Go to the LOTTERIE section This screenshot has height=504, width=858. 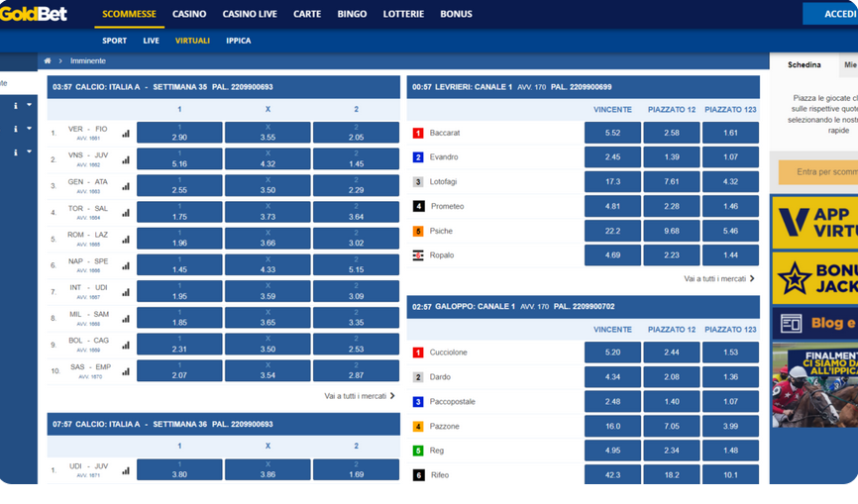tap(403, 14)
